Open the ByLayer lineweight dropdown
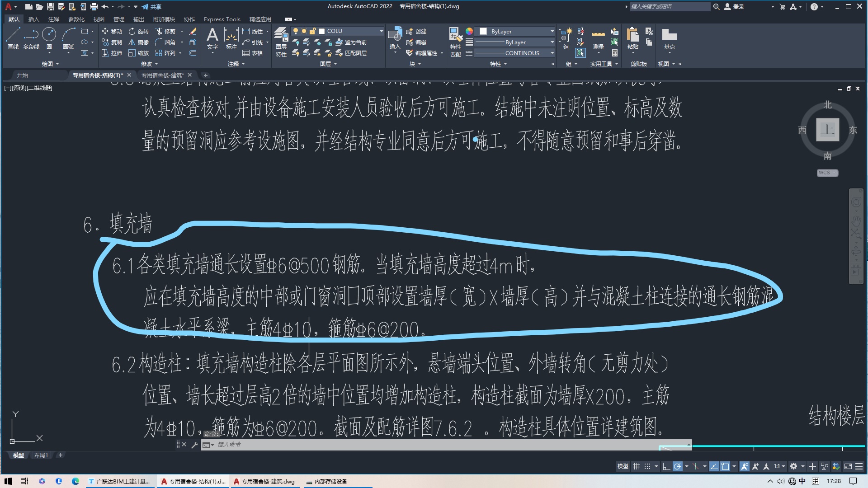 [x=514, y=42]
